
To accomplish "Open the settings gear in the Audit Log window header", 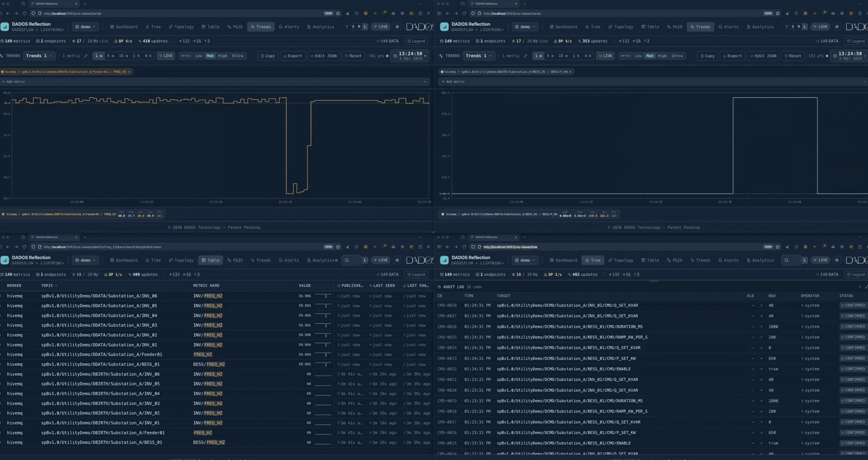I will tap(837, 260).
